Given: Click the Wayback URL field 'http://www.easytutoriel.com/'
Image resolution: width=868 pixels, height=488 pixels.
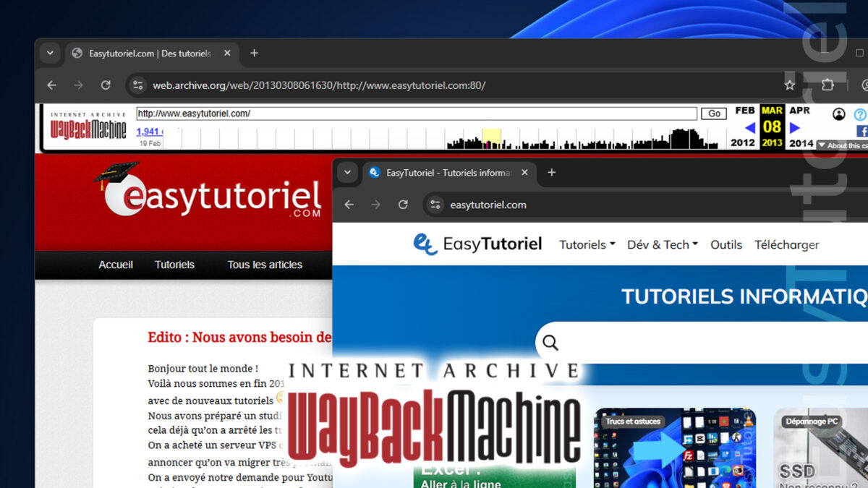Looking at the screenshot, I should [417, 114].
